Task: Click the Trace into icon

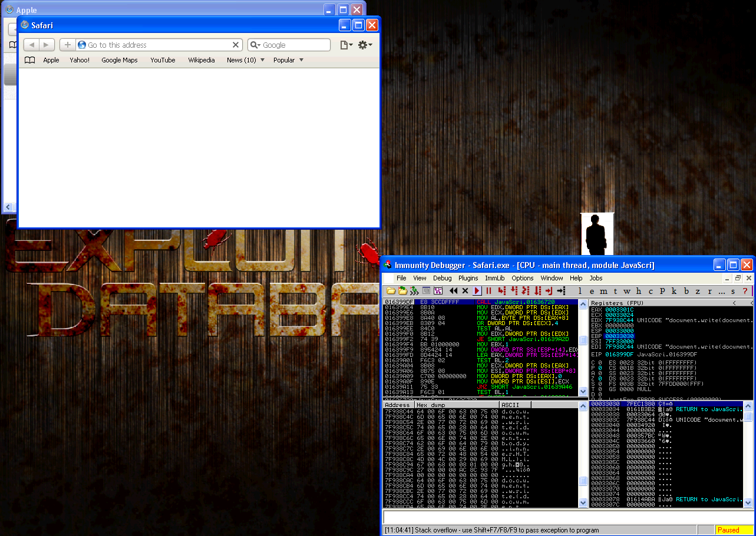Action: pos(525,291)
